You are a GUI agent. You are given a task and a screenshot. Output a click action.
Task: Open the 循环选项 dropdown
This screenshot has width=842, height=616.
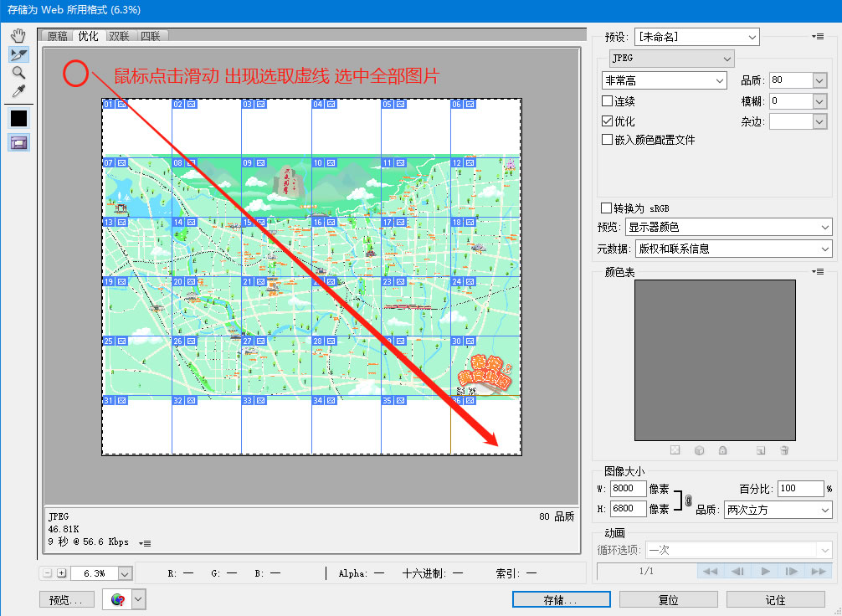click(738, 550)
